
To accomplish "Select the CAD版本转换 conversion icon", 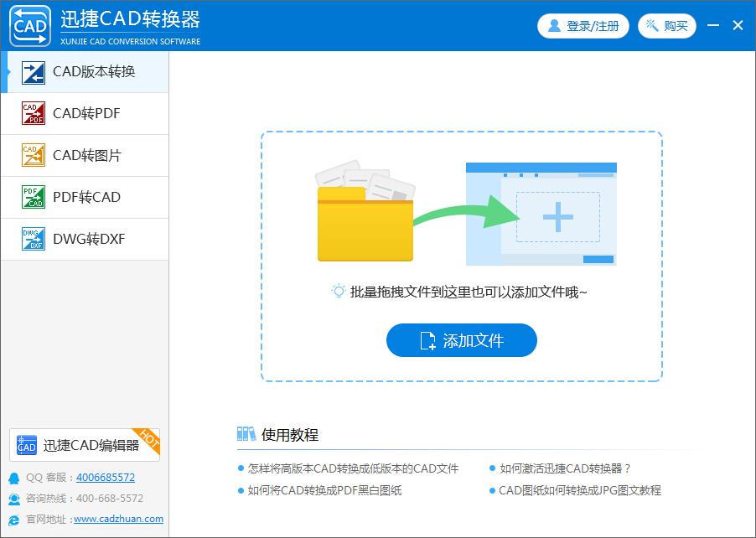I will [32, 72].
